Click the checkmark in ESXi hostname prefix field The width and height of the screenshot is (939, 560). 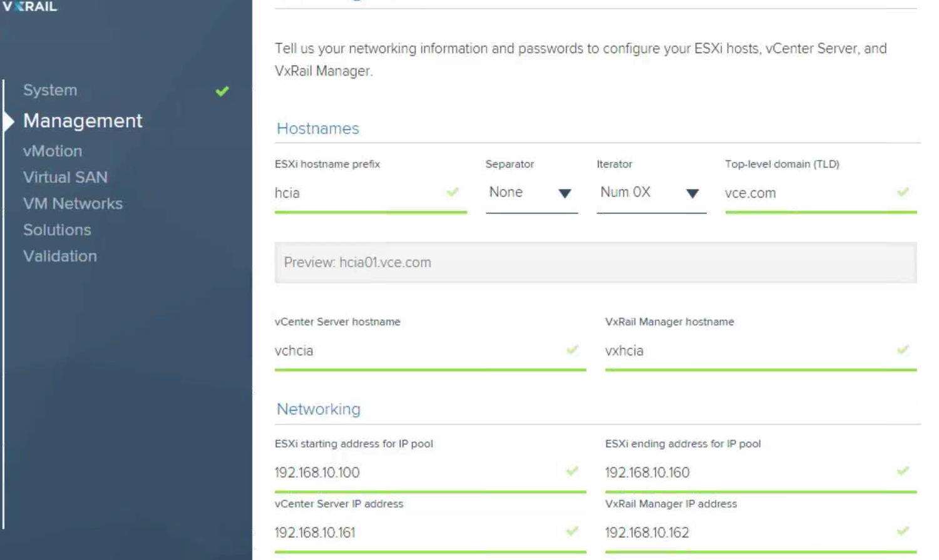tap(453, 192)
